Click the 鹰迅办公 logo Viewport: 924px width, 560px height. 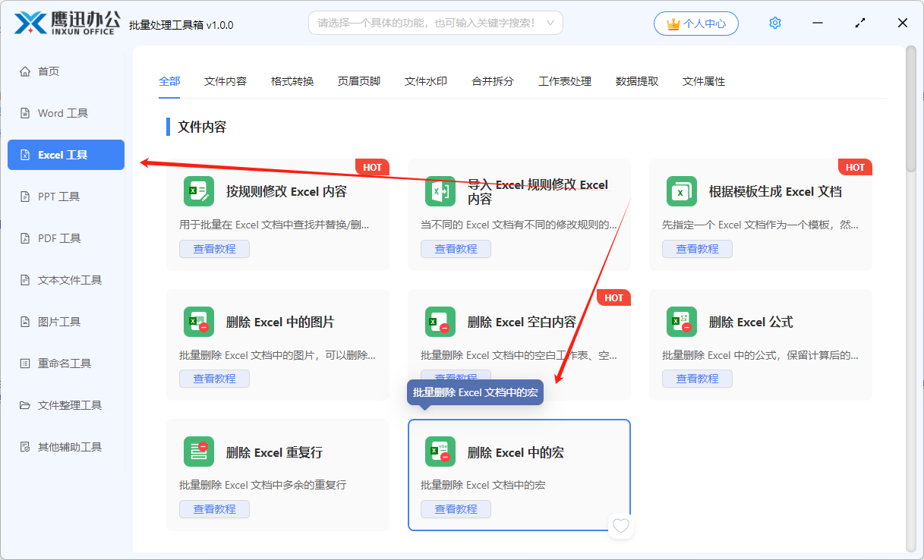(x=67, y=23)
